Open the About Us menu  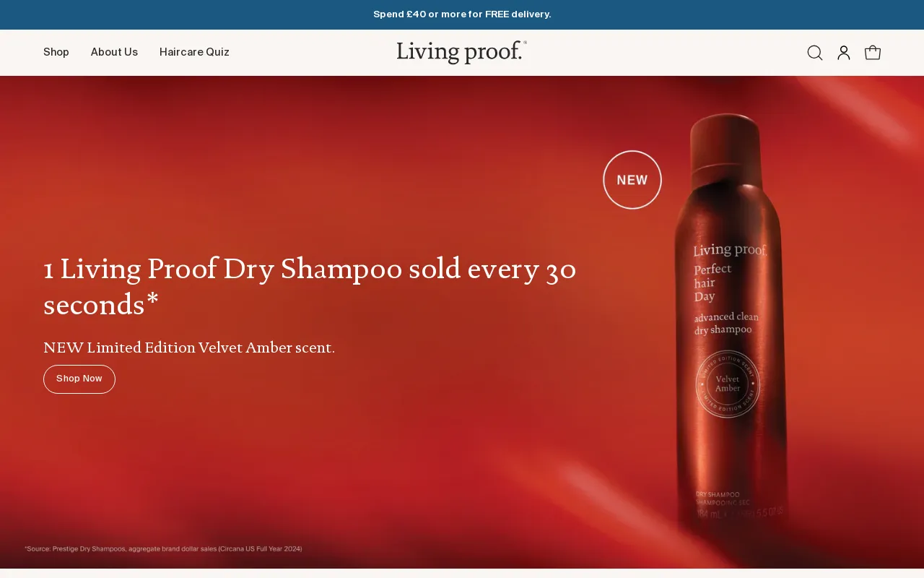pyautogui.click(x=114, y=52)
